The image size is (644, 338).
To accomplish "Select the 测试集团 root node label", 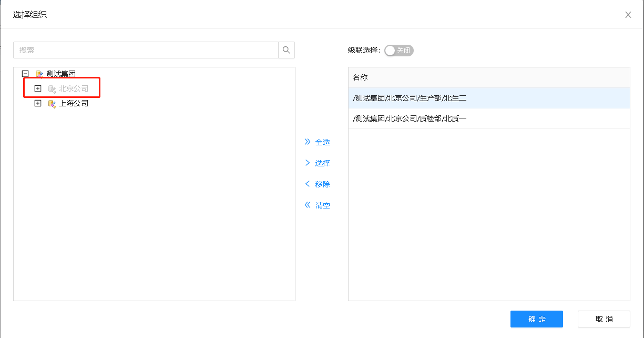I will pos(61,74).
